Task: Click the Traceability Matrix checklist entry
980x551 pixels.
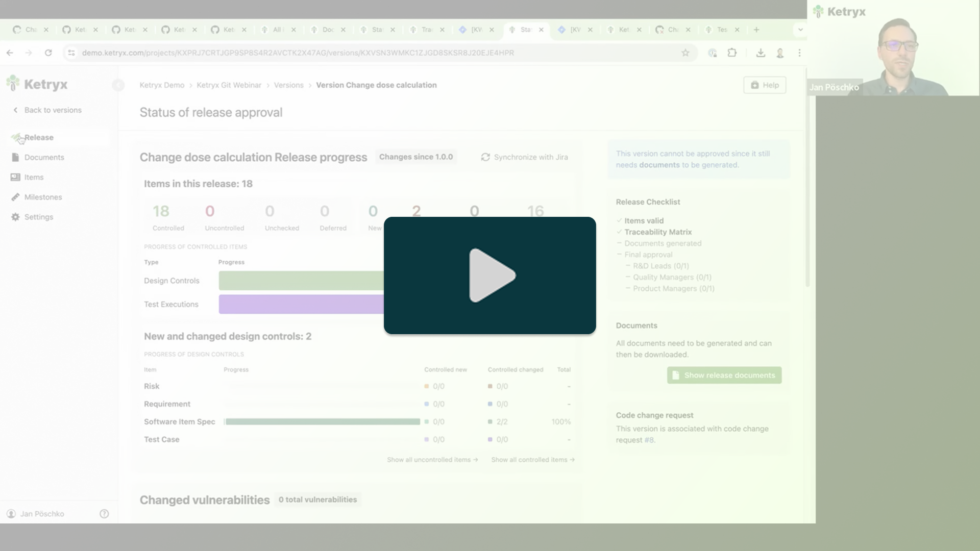Action: pos(658,232)
